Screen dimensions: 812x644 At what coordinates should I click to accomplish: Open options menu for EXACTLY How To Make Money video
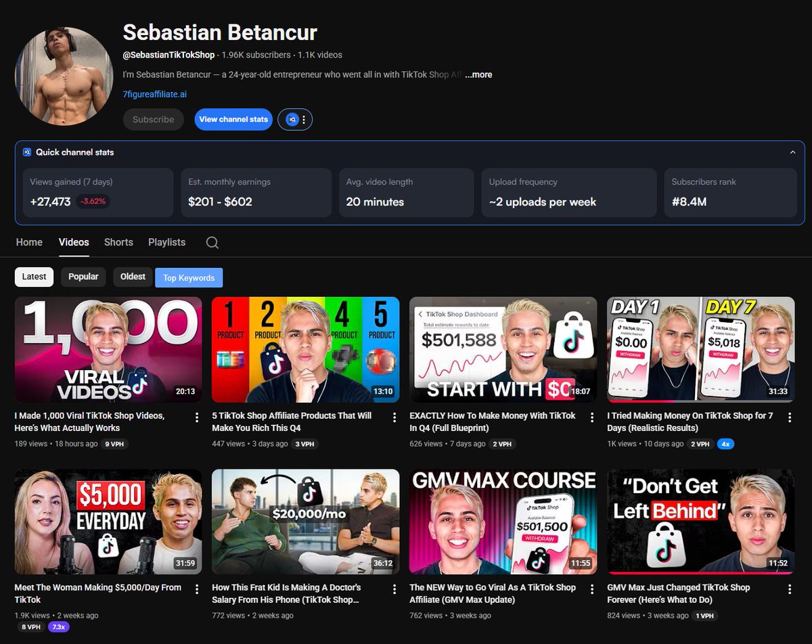(x=592, y=417)
